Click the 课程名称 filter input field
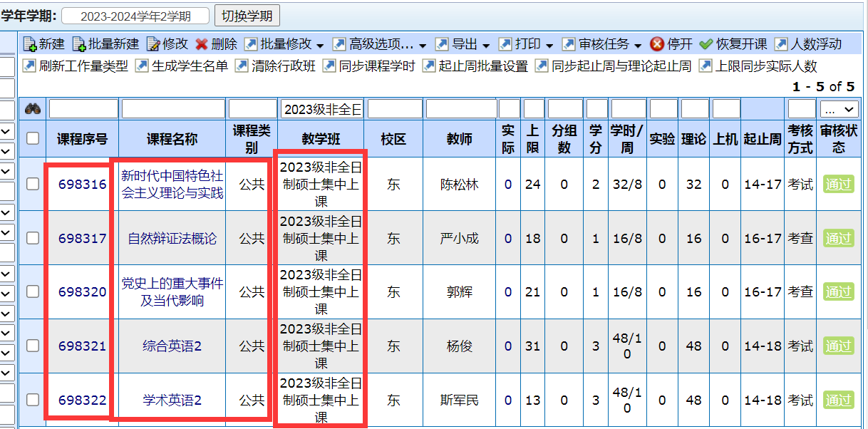This screenshot has height=429, width=868. click(173, 109)
